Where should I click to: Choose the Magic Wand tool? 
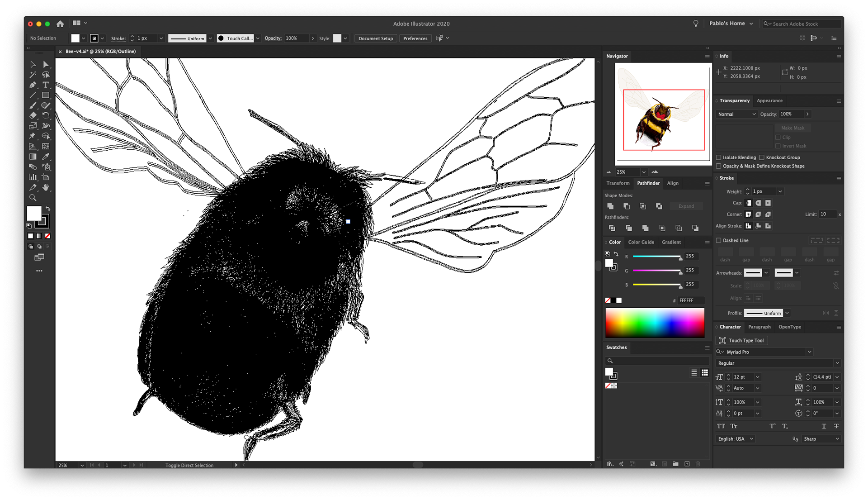tap(33, 75)
